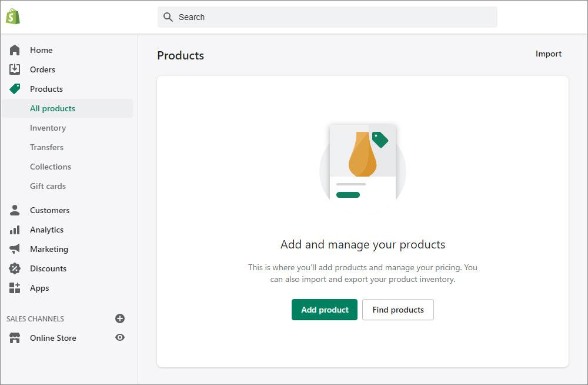Go to Discounts section
The image size is (588, 385).
point(48,268)
